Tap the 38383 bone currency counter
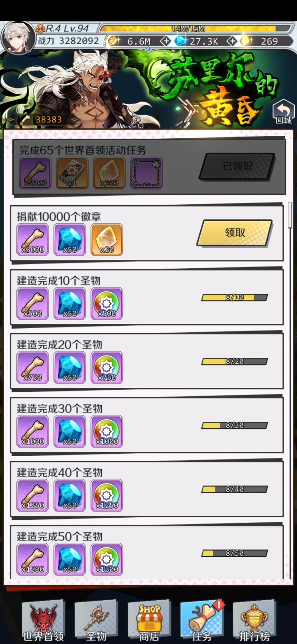Image resolution: width=297 pixels, height=644 pixels. [x=41, y=119]
